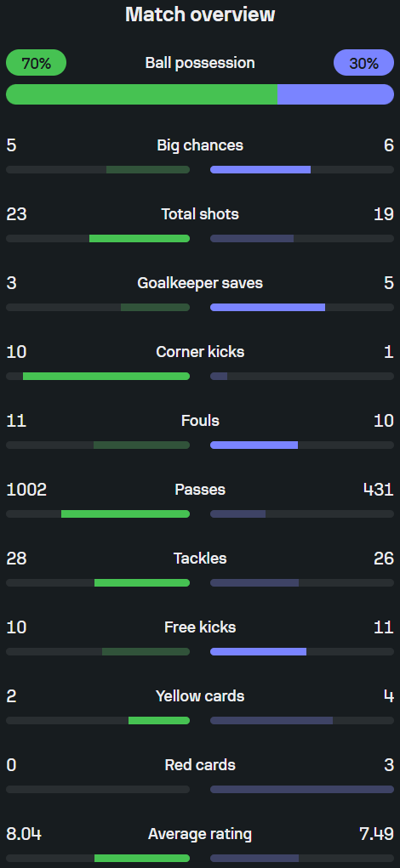Select the Yellow cards label
Viewport: 400px width, 868px height.
coord(200,695)
